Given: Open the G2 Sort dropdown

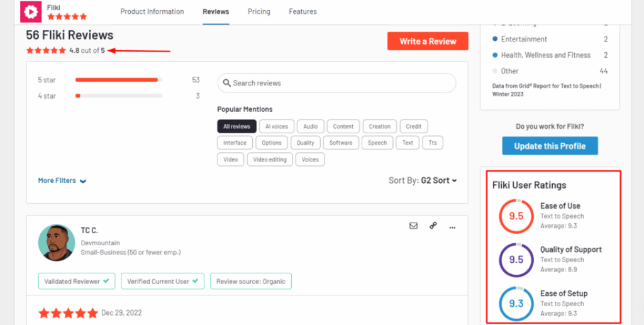Looking at the screenshot, I should tap(438, 180).
